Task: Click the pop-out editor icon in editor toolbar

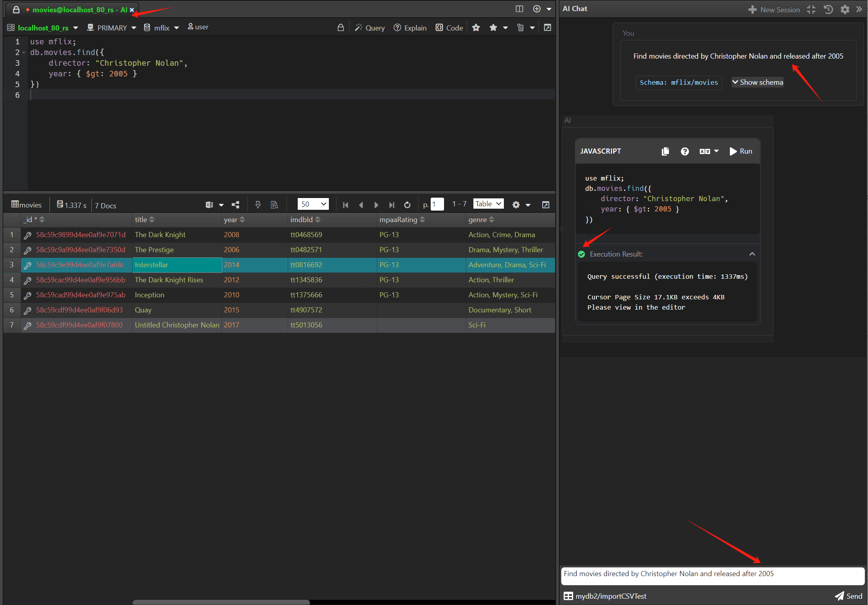Action: pos(547,28)
